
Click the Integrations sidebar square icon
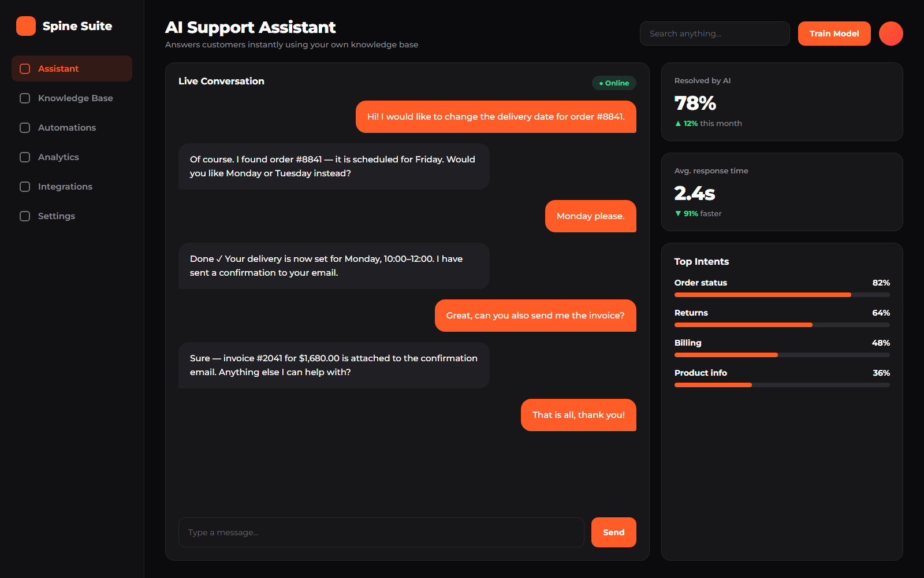tap(25, 187)
